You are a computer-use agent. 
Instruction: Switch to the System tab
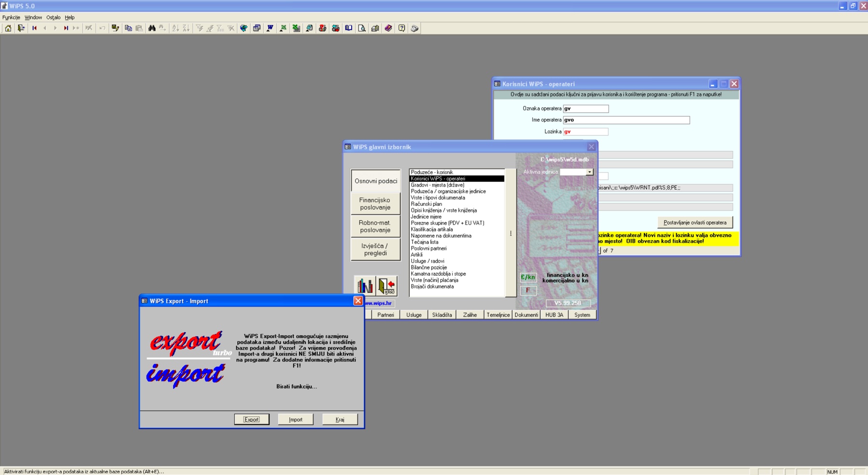(x=582, y=315)
